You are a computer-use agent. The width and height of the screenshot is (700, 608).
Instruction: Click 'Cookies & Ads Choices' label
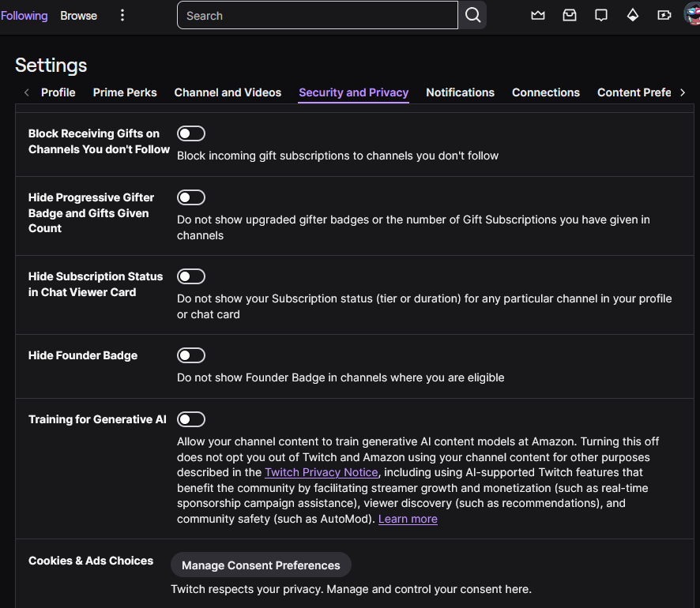point(91,561)
